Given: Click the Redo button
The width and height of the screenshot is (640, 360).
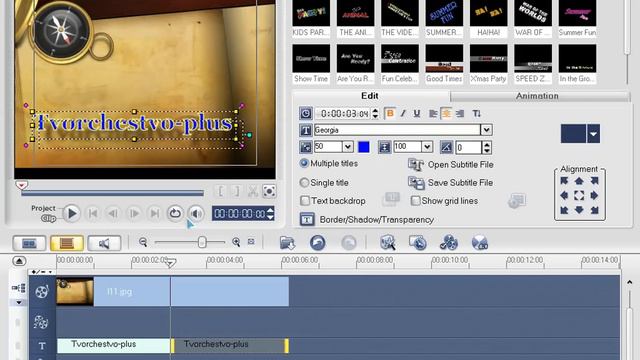Looking at the screenshot, I should [x=349, y=243].
